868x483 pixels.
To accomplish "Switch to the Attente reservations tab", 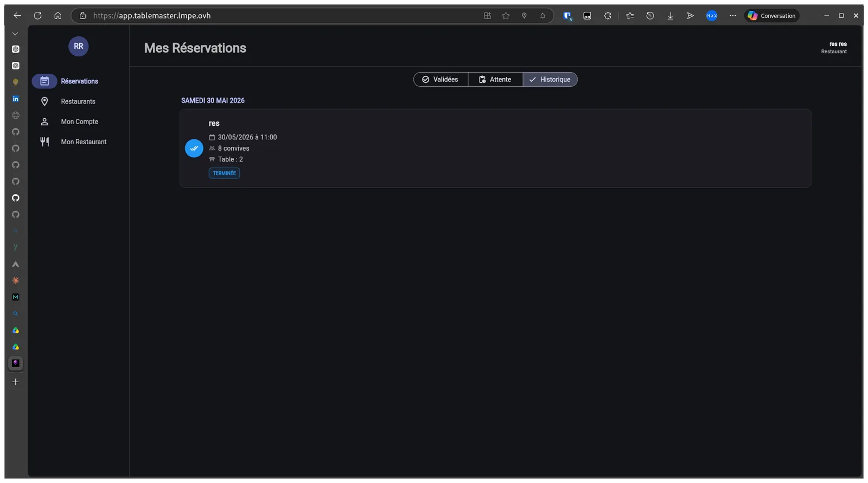I will [495, 80].
